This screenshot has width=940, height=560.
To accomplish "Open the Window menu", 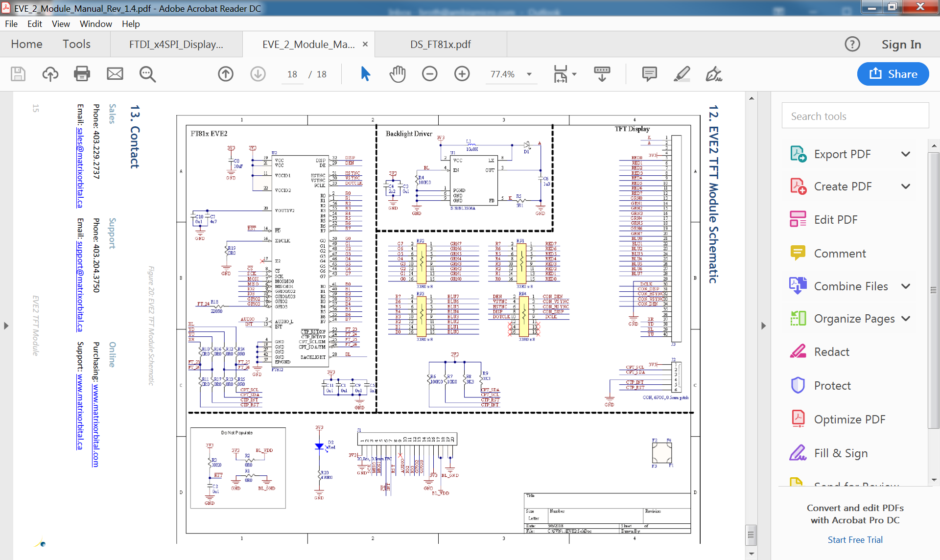I will click(x=96, y=23).
